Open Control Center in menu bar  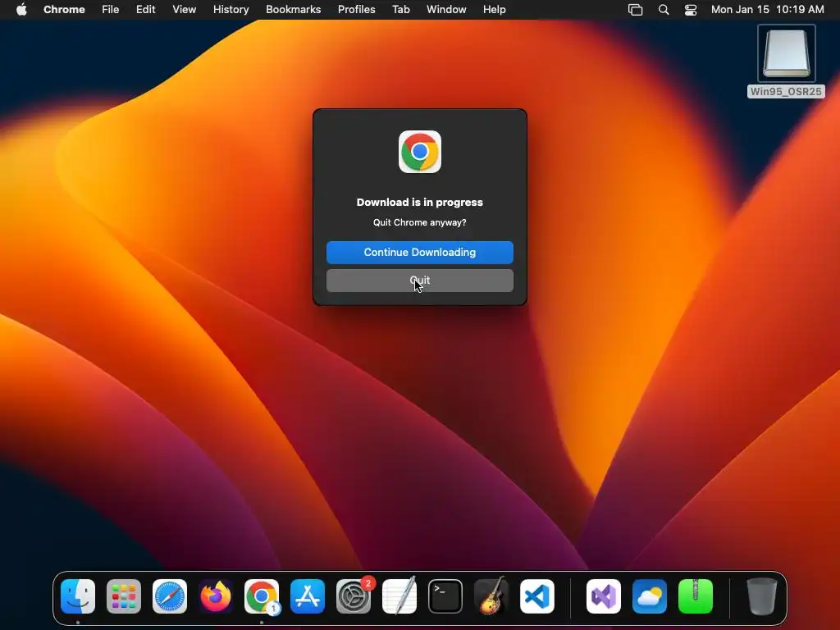[x=691, y=10]
